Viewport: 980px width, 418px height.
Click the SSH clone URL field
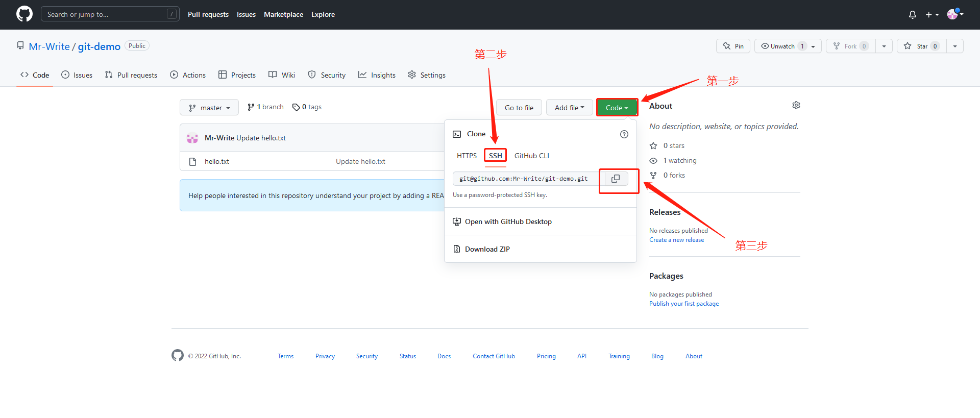[x=529, y=179]
